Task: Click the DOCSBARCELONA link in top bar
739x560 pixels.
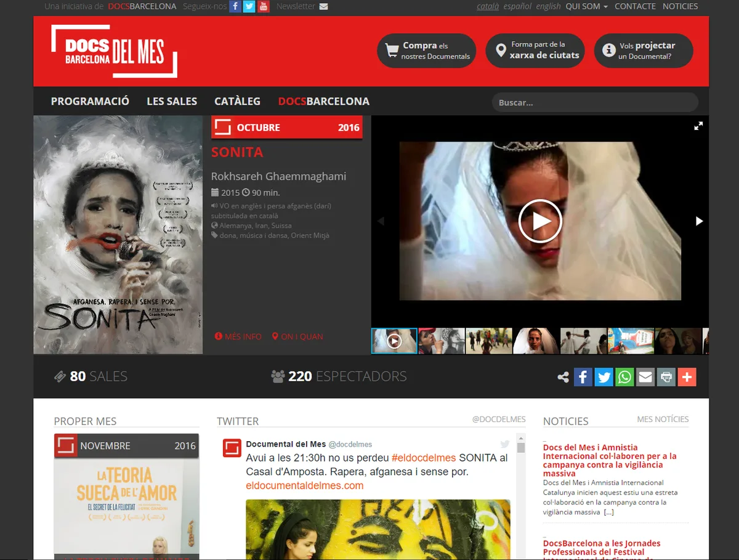Action: pyautogui.click(x=142, y=6)
